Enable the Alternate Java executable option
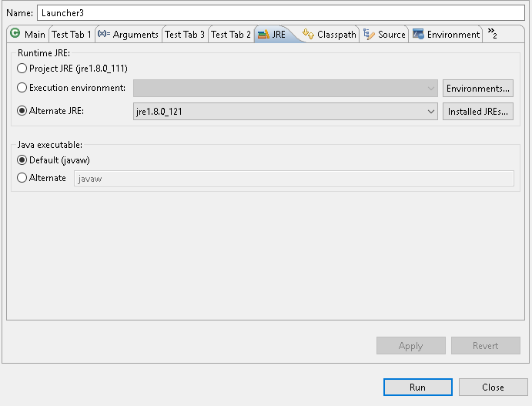532x406 pixels. 22,178
